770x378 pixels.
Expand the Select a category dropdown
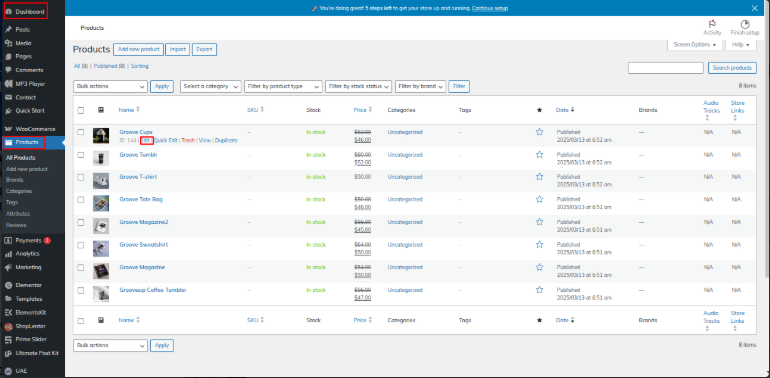211,86
